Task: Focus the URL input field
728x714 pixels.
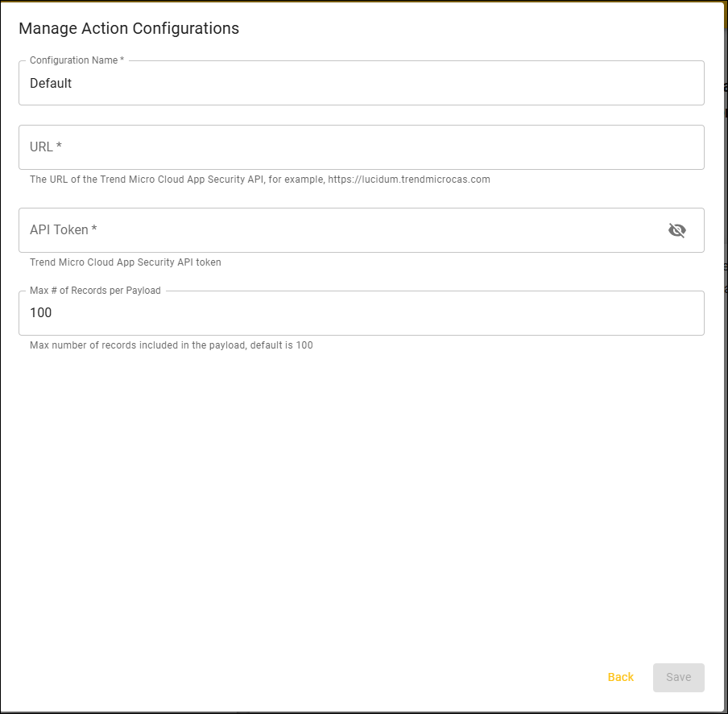Action: 362,147
